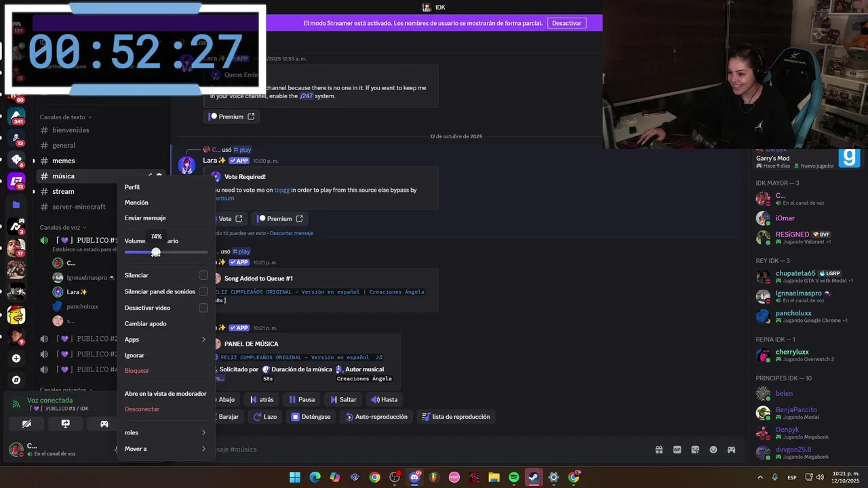This screenshot has height=488, width=868.
Task: Select cherryluxx in member list
Action: [806, 355]
